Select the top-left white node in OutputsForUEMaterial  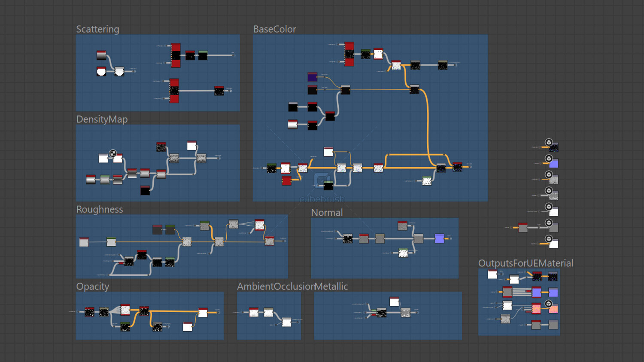coord(492,274)
